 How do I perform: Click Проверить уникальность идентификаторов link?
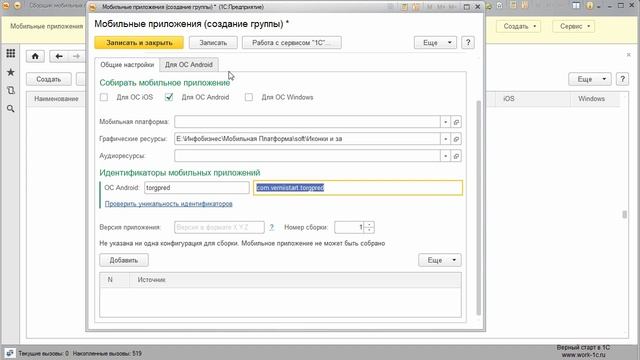[169, 204]
